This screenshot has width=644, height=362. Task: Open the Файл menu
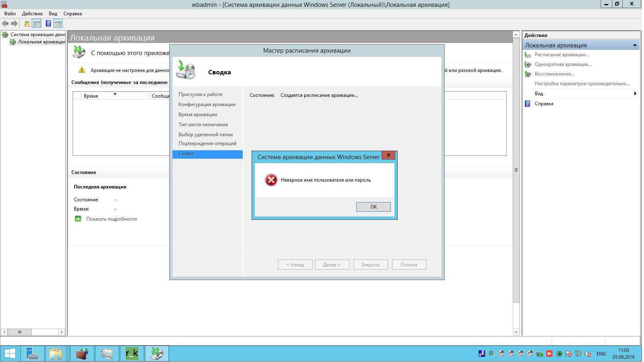click(x=10, y=14)
